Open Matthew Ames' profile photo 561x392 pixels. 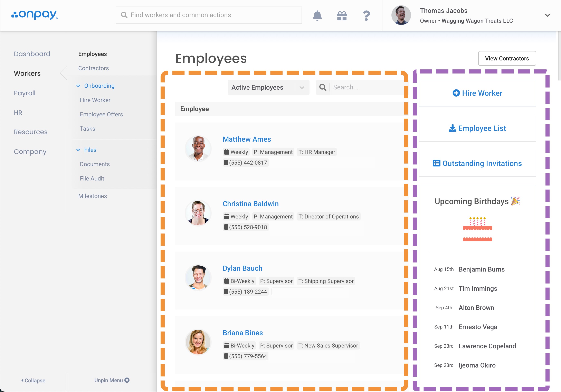pos(198,148)
